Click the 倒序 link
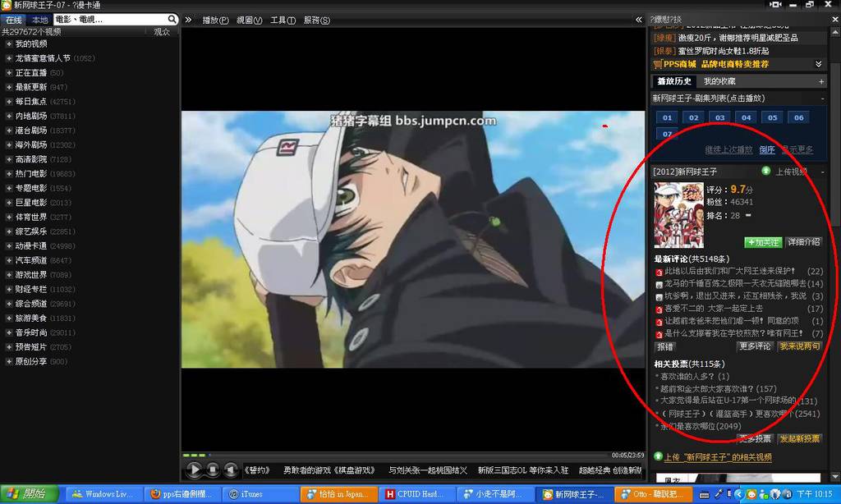Viewport: 841px width, 504px height. (x=767, y=149)
